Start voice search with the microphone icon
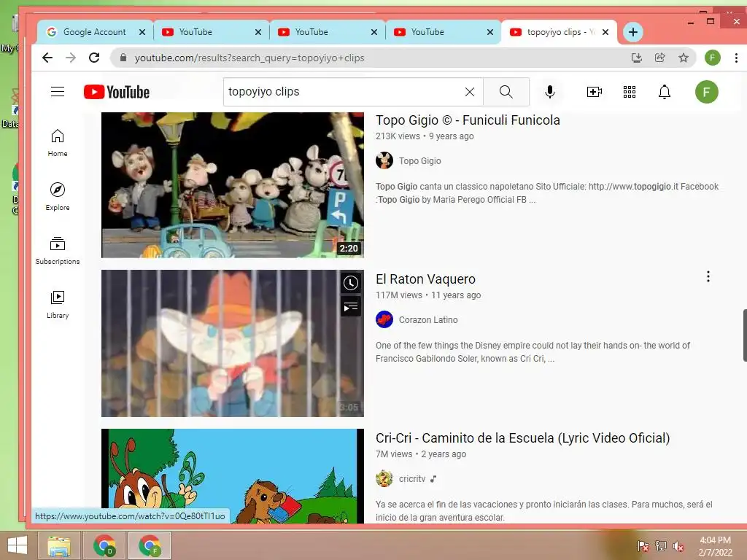 [x=550, y=92]
